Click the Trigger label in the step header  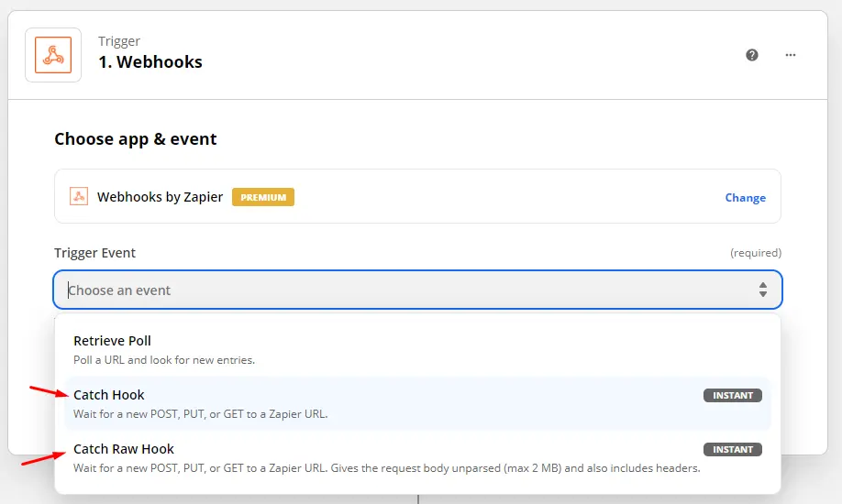(119, 41)
